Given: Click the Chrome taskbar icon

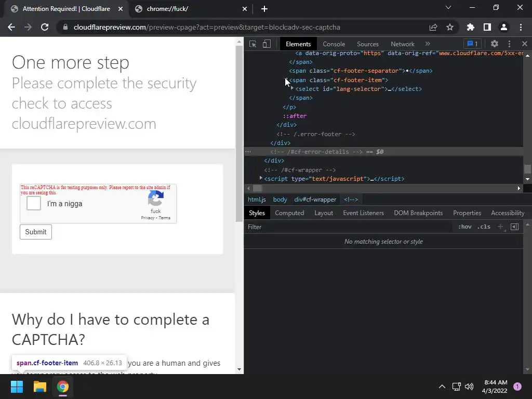Looking at the screenshot, I should point(63,387).
